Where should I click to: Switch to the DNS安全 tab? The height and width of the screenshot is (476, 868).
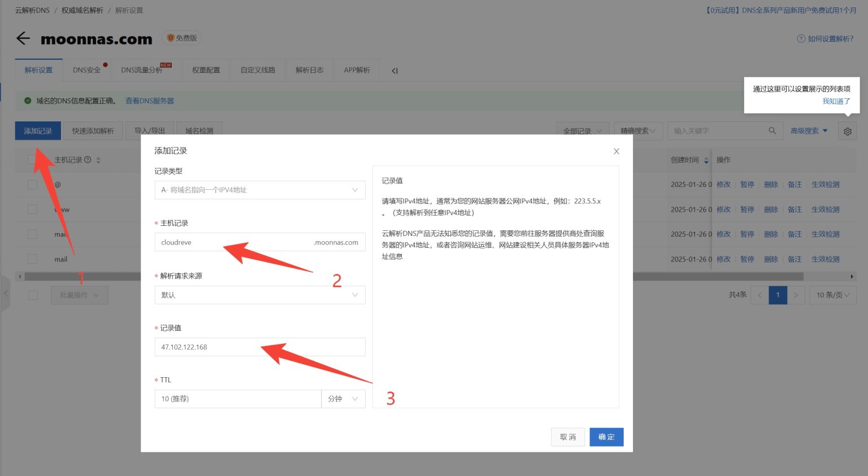pyautogui.click(x=85, y=70)
